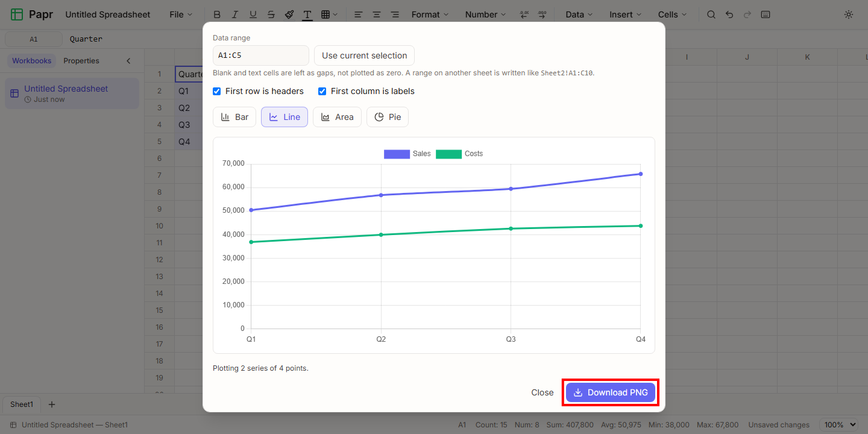Switch to the Workbooks tab
868x434 pixels.
tap(32, 61)
